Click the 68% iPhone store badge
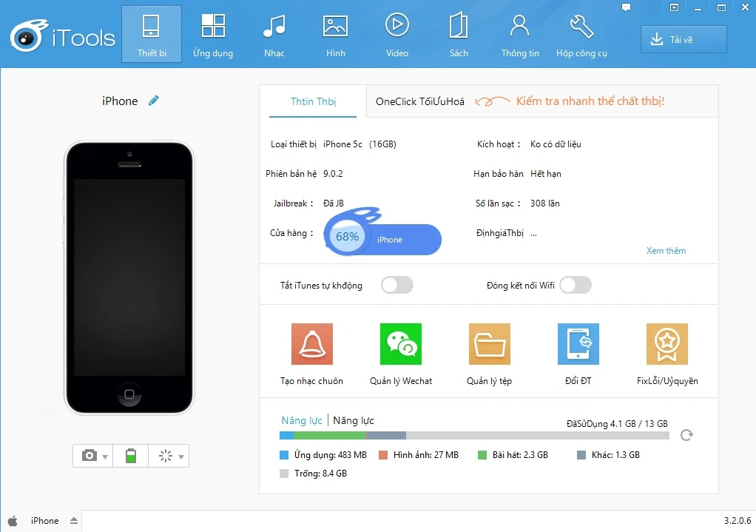This screenshot has width=756, height=532. point(382,232)
